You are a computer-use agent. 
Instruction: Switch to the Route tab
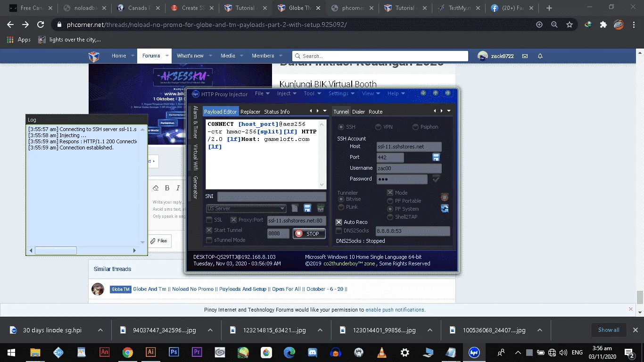point(375,112)
